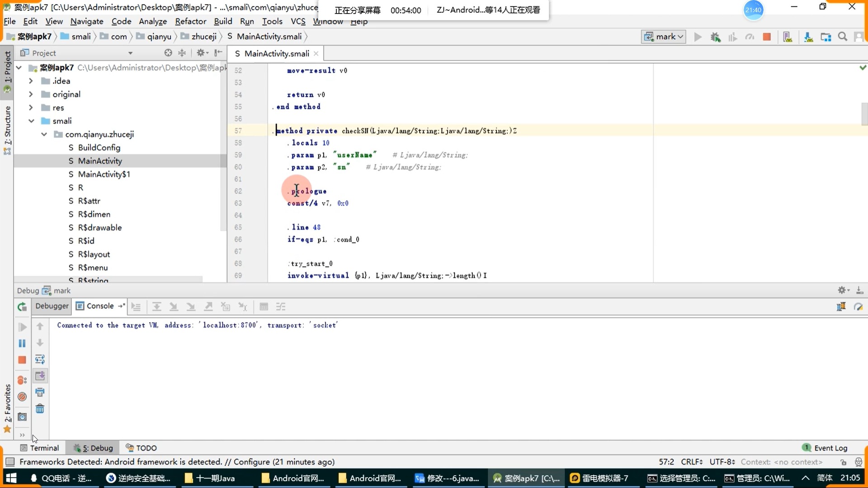This screenshot has width=868, height=488.
Task: Select MainActivity$1 in the project tree
Action: pyautogui.click(x=104, y=174)
